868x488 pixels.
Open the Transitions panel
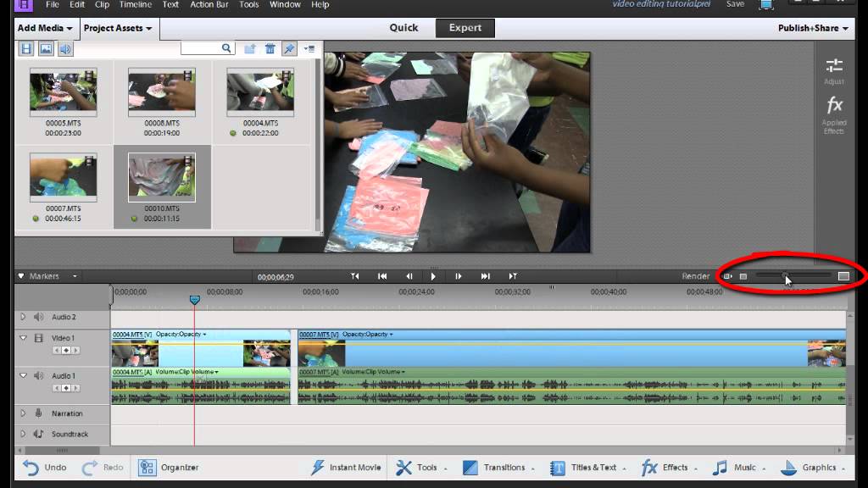pyautogui.click(x=498, y=468)
